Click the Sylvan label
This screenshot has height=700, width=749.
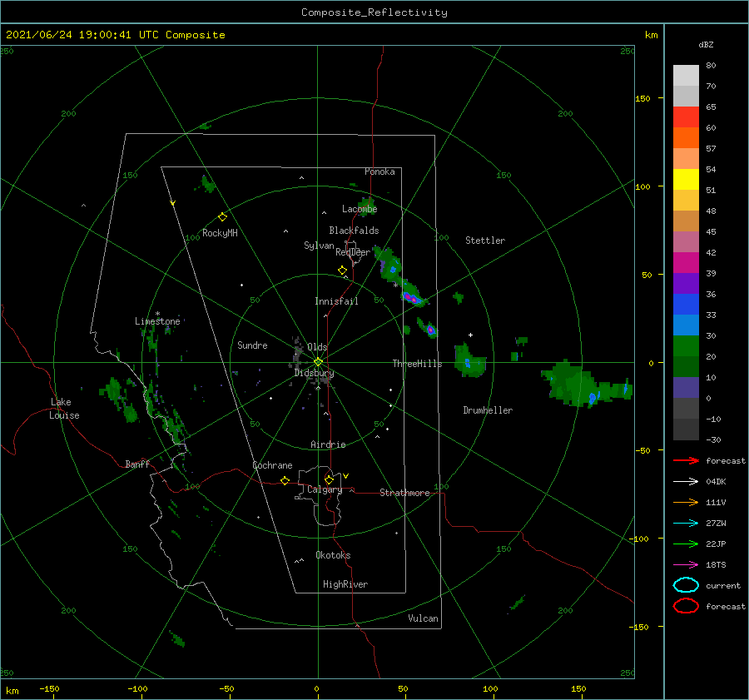click(x=319, y=246)
